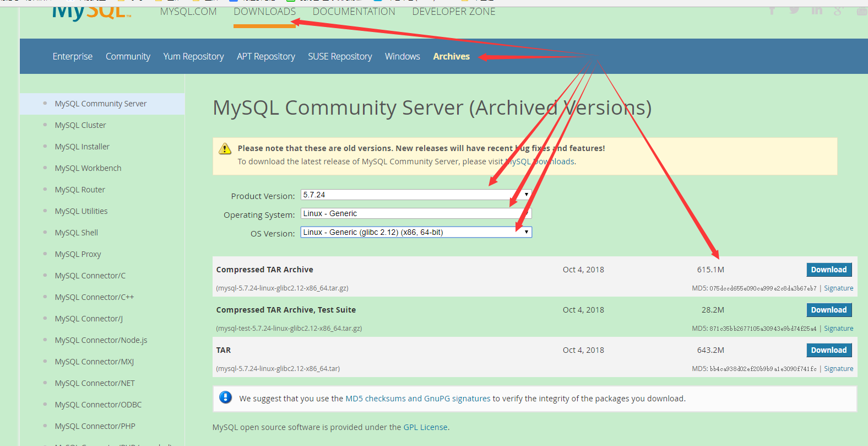Open MySQL Router sidebar link

80,190
